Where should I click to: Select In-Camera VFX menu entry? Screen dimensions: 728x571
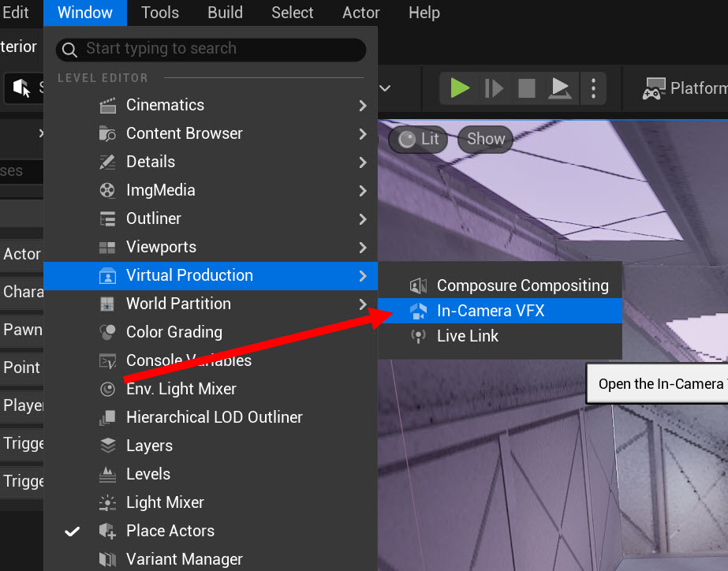tap(500, 311)
